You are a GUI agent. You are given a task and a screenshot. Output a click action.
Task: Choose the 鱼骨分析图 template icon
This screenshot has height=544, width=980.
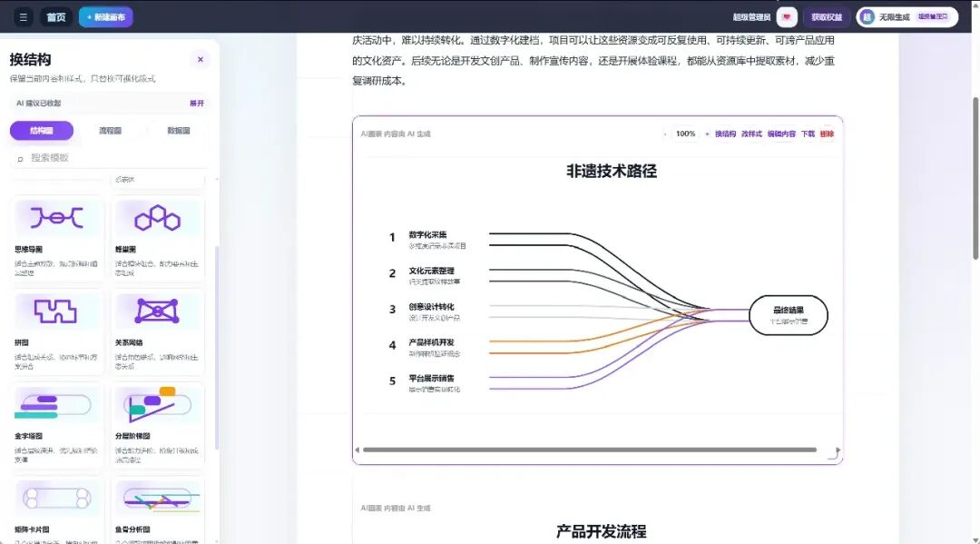coord(158,499)
